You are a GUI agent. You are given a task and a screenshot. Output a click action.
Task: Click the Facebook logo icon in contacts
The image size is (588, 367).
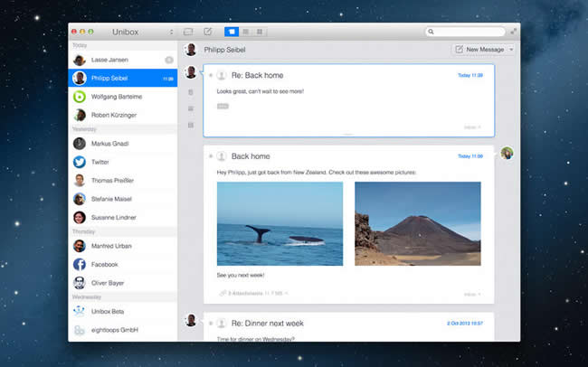click(x=80, y=264)
